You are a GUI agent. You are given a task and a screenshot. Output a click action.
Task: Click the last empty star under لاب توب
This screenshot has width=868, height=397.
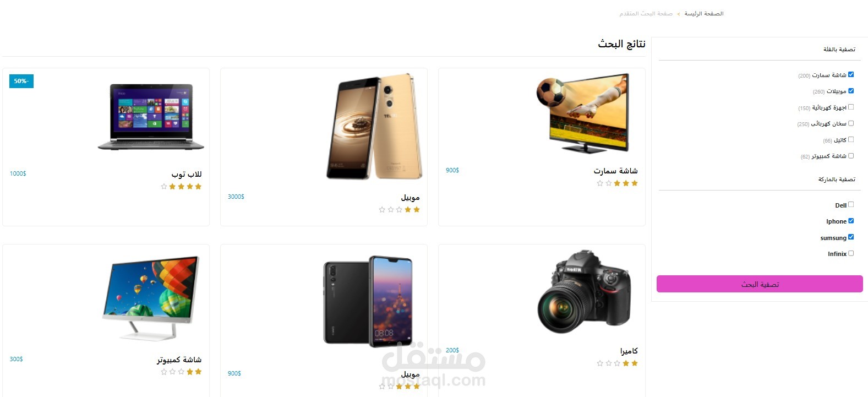click(x=164, y=187)
